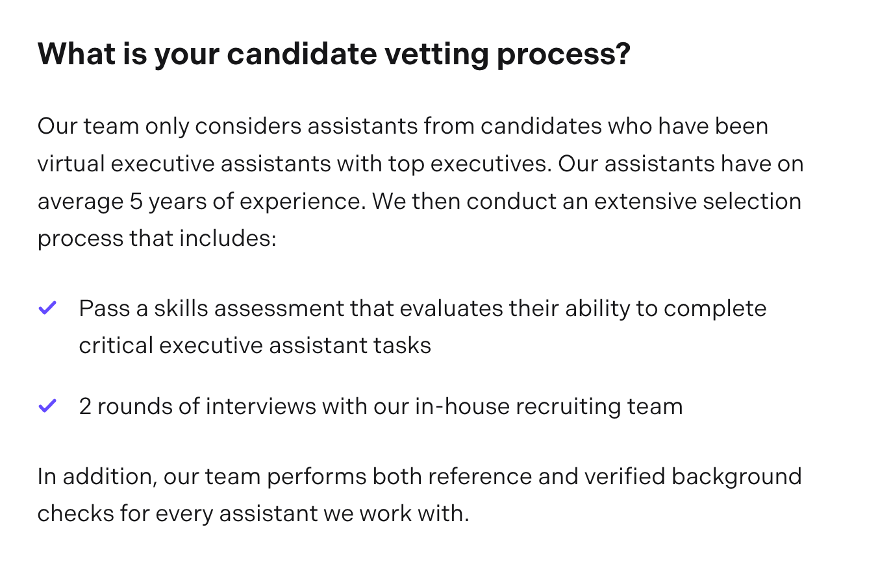The height and width of the screenshot is (588, 891).
Task: Click the line "critical executive assistant tasks"
Action: coord(255,345)
